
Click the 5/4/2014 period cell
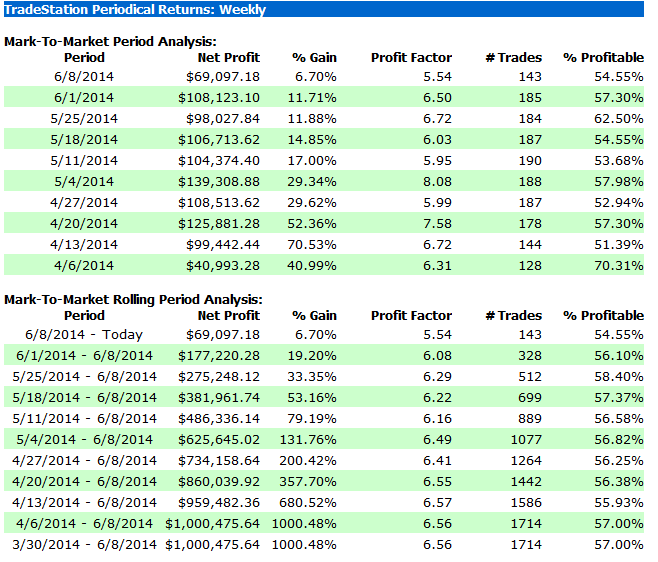coord(84,182)
